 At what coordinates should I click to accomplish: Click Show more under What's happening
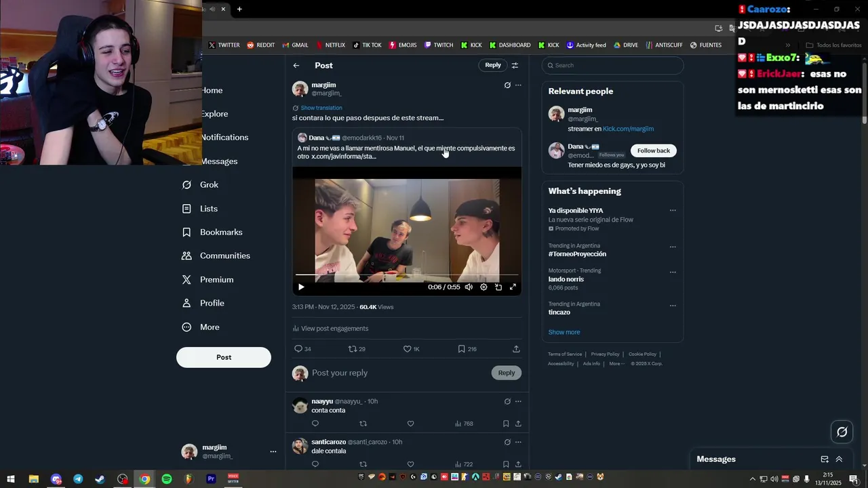pos(564,332)
